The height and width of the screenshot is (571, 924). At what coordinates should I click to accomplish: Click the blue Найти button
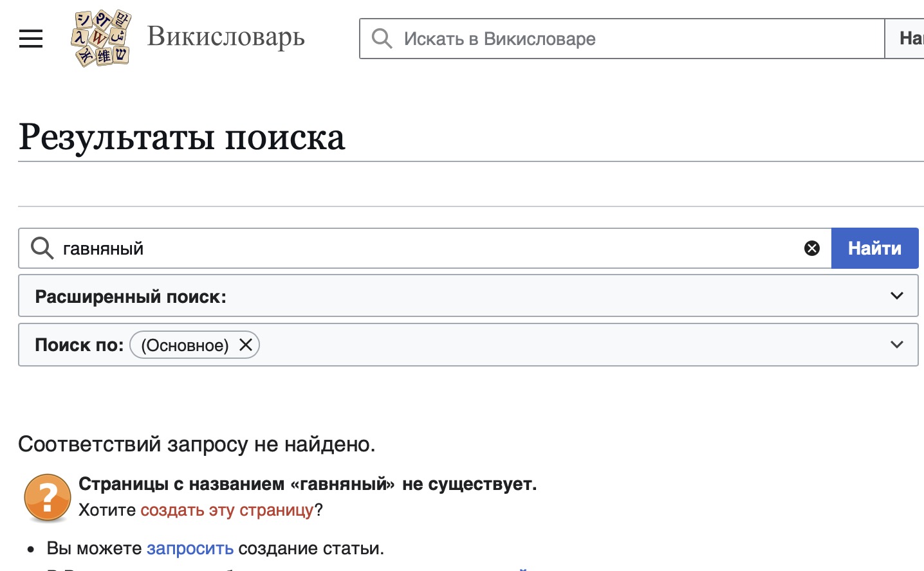pyautogui.click(x=874, y=248)
